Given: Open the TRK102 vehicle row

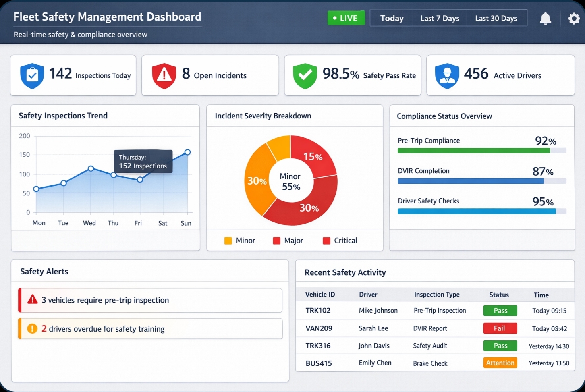Looking at the screenshot, I should coord(318,311).
